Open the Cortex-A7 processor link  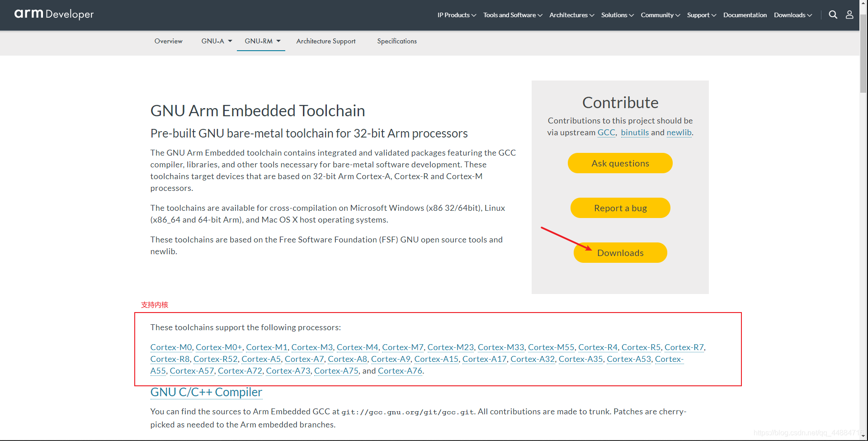pos(304,359)
